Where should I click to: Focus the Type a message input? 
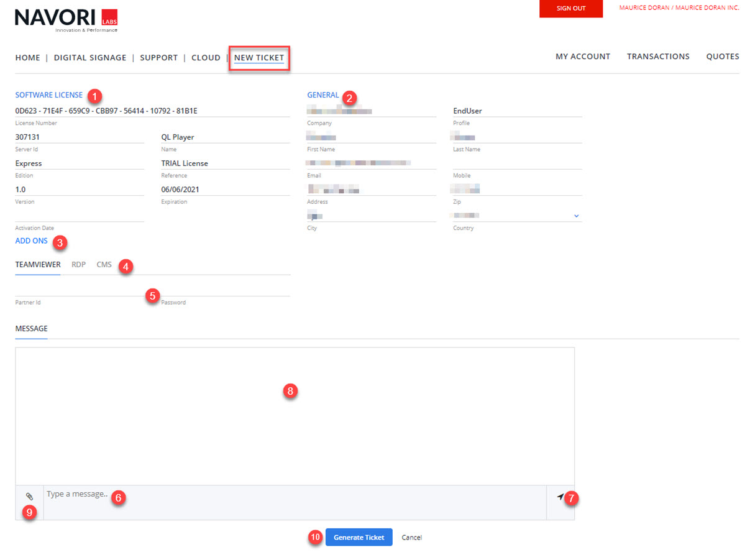[x=295, y=502]
